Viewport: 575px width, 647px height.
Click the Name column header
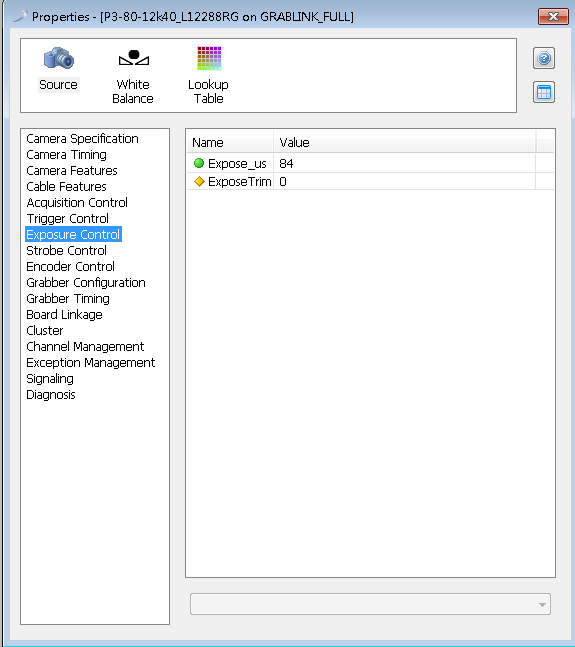click(230, 143)
